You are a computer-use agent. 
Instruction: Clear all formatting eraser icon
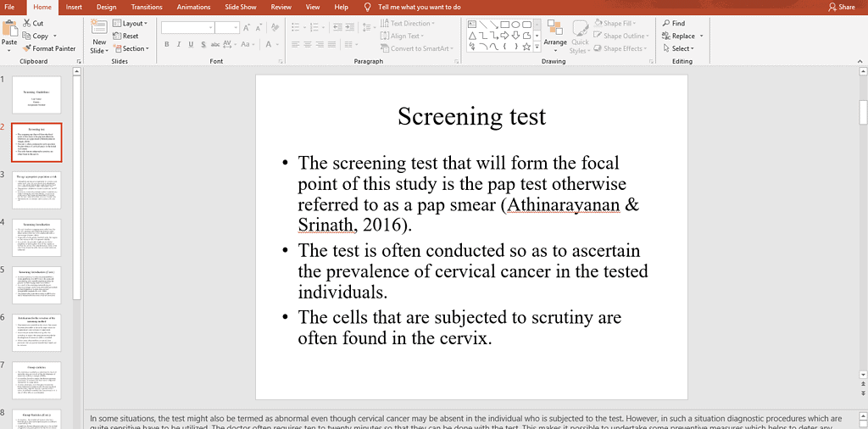pyautogui.click(x=275, y=28)
